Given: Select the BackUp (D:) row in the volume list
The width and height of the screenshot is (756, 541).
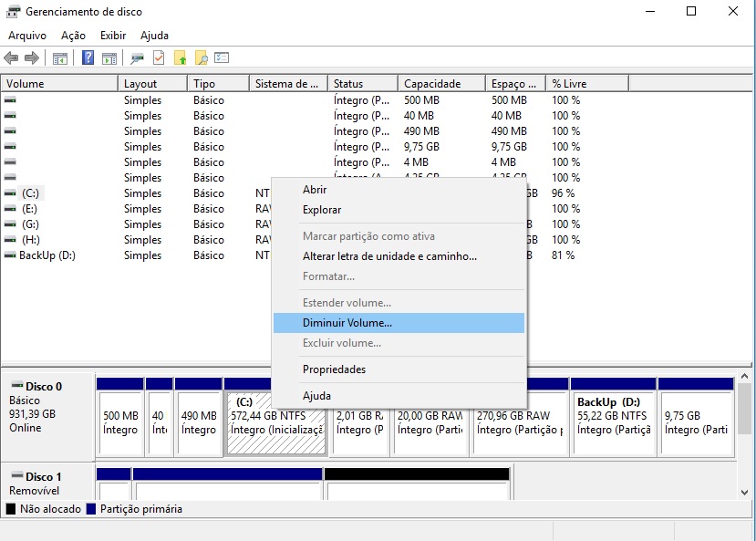Looking at the screenshot, I should pyautogui.click(x=47, y=255).
